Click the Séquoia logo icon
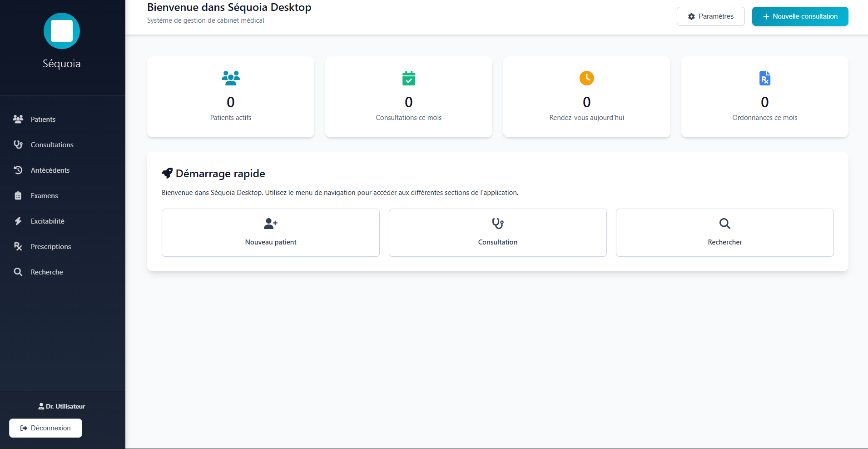The image size is (868, 449). 62,31
